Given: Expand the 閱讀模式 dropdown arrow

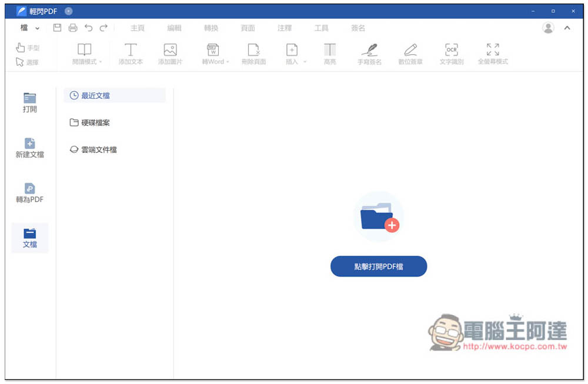Looking at the screenshot, I should pos(101,62).
